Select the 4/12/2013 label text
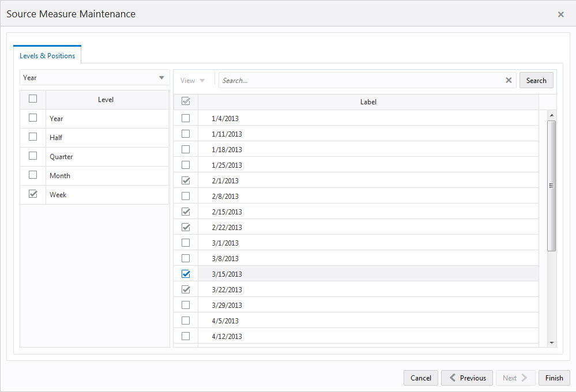The image size is (576, 392). coord(227,337)
